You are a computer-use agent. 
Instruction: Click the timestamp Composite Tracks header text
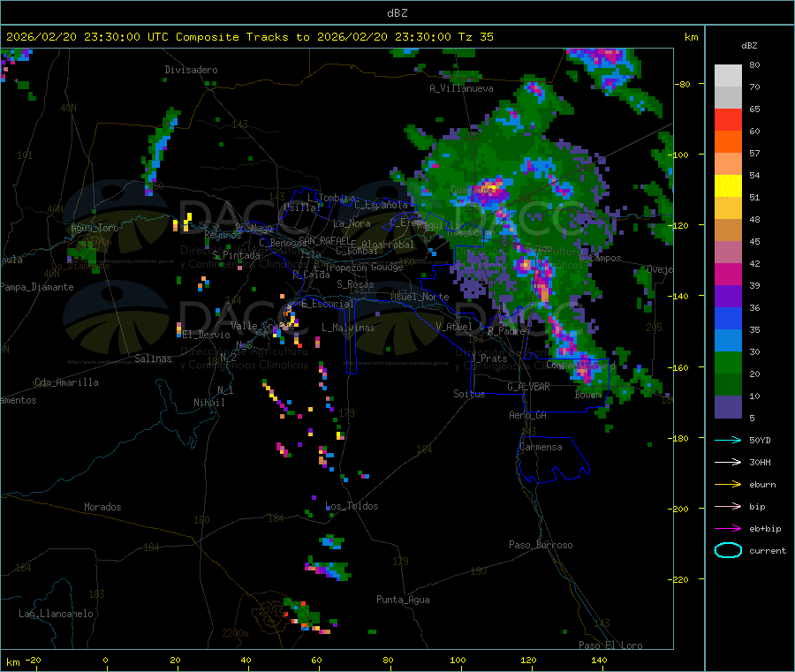click(249, 37)
